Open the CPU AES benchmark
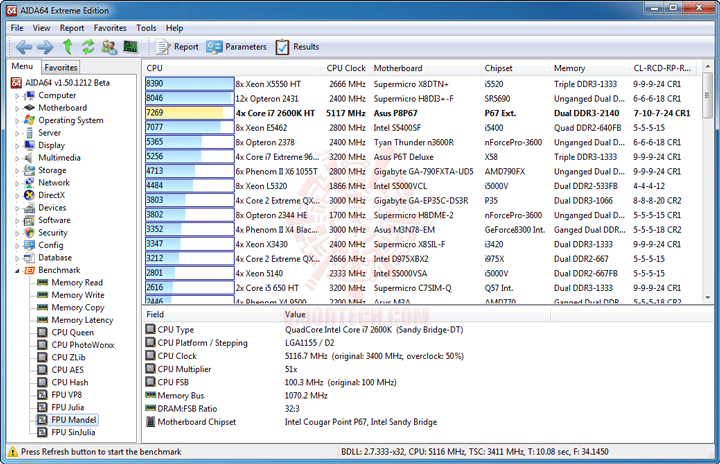Screen dimensions: 720x464 coord(68,369)
